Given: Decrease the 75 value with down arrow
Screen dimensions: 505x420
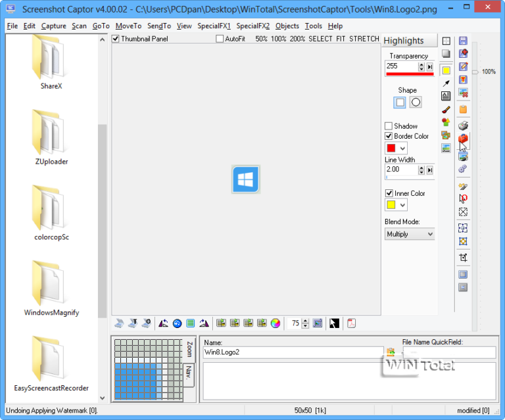Looking at the screenshot, I should coord(306,326).
